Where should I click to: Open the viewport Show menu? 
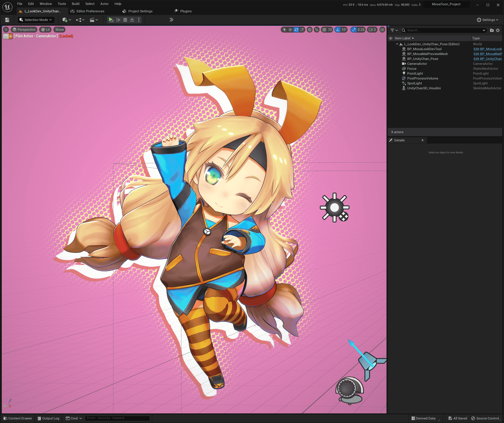click(x=60, y=30)
